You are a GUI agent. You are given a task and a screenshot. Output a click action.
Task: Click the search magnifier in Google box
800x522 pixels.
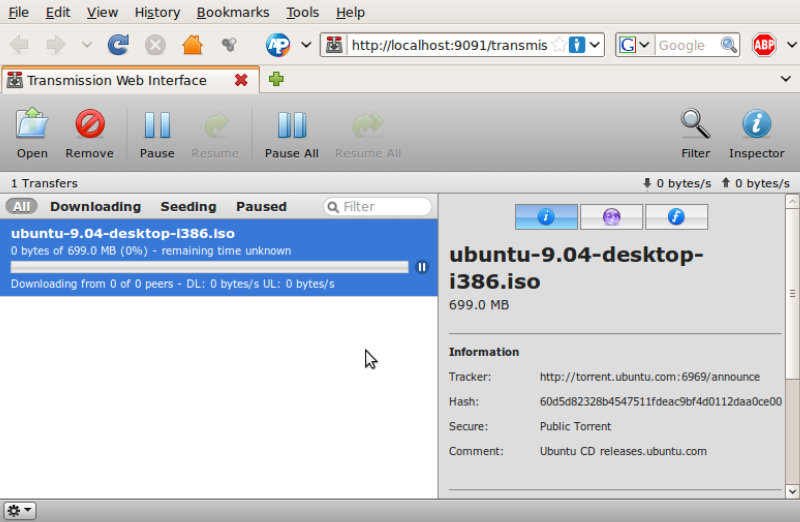(729, 45)
